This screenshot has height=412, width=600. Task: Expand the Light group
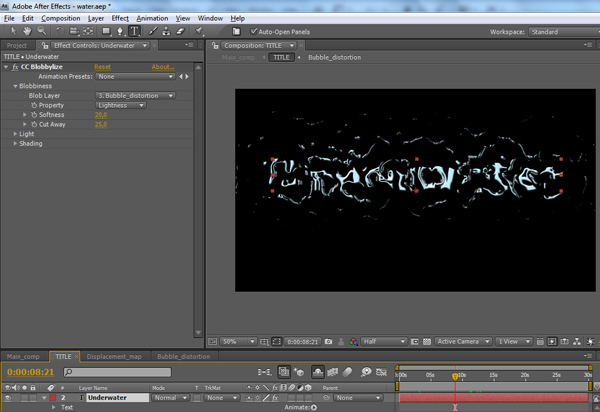point(15,134)
